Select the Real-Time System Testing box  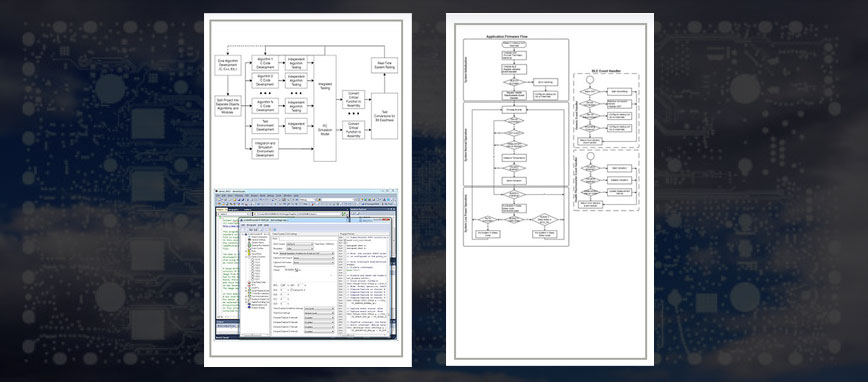pyautogui.click(x=384, y=65)
